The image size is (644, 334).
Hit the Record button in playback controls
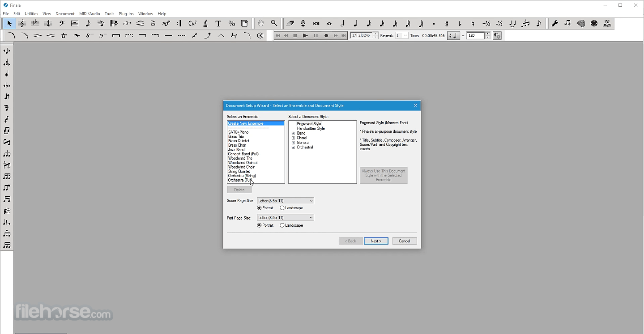point(326,35)
